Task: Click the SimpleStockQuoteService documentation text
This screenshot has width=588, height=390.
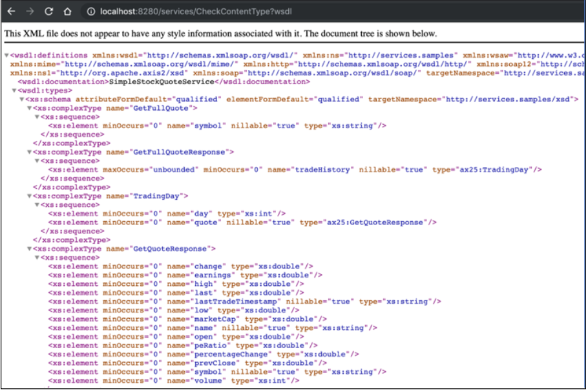Action: [x=163, y=82]
